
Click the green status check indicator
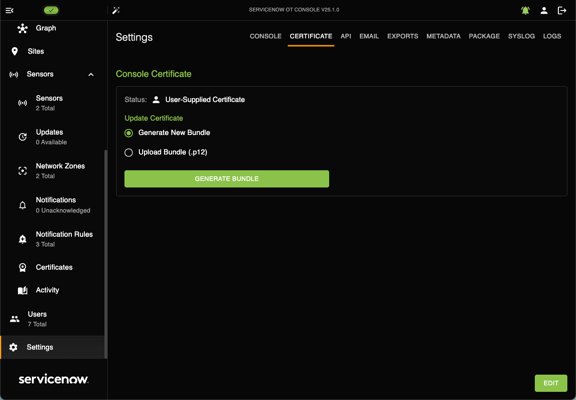(x=51, y=10)
